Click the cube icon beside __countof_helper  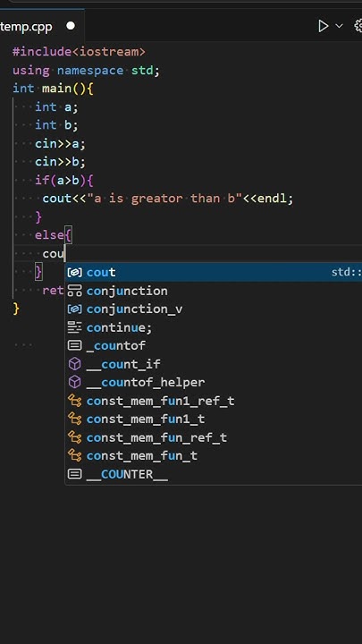coord(74,383)
